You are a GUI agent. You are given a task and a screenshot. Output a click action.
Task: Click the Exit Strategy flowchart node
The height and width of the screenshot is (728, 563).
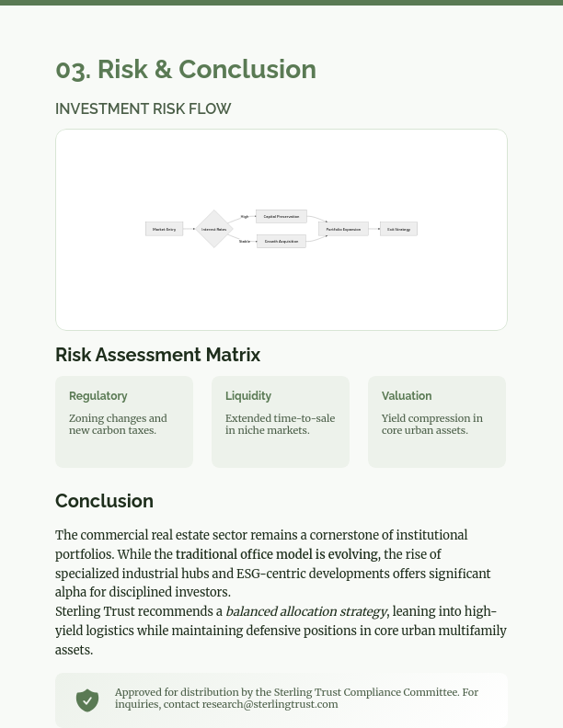pos(398,229)
